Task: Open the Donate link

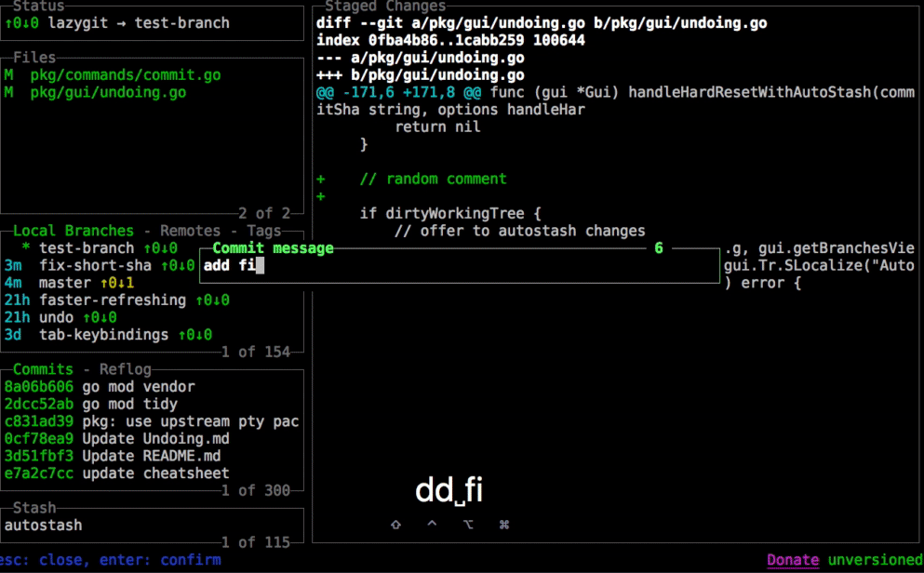Action: pyautogui.click(x=793, y=560)
